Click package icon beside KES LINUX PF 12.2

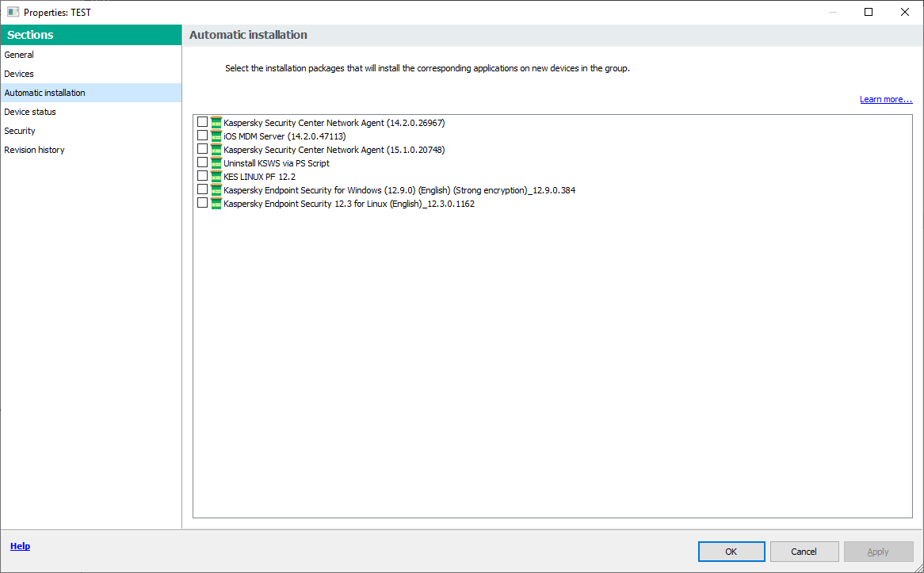click(x=216, y=177)
